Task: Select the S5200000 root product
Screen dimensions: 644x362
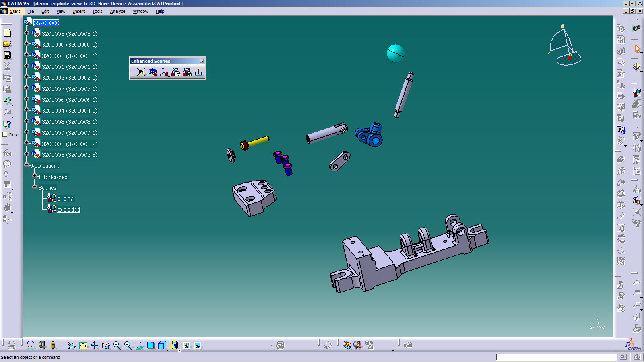Action: tap(46, 23)
